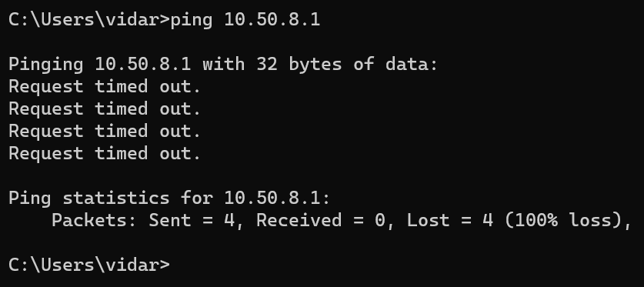Click the words 'of data:' in the Pinging line
644x287 pixels.
(395, 64)
